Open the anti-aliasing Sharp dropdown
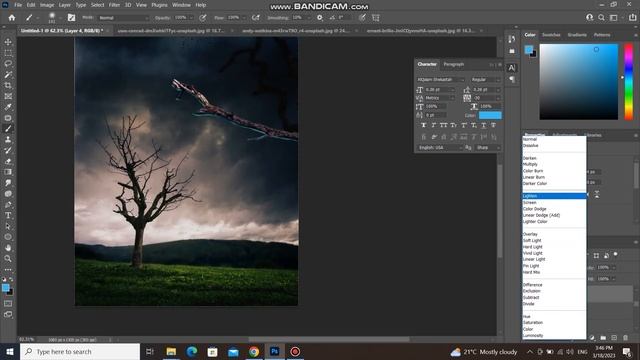This screenshot has width=640, height=360. click(x=488, y=147)
